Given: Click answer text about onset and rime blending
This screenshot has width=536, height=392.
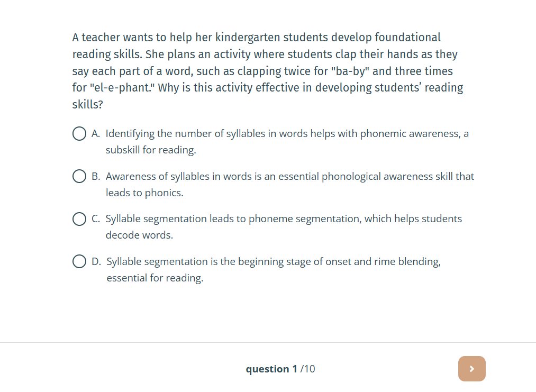Looking at the screenshot, I should coord(274,269).
